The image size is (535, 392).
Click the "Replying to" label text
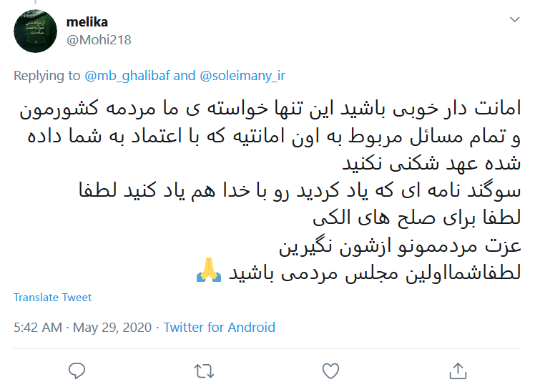[x=47, y=75]
